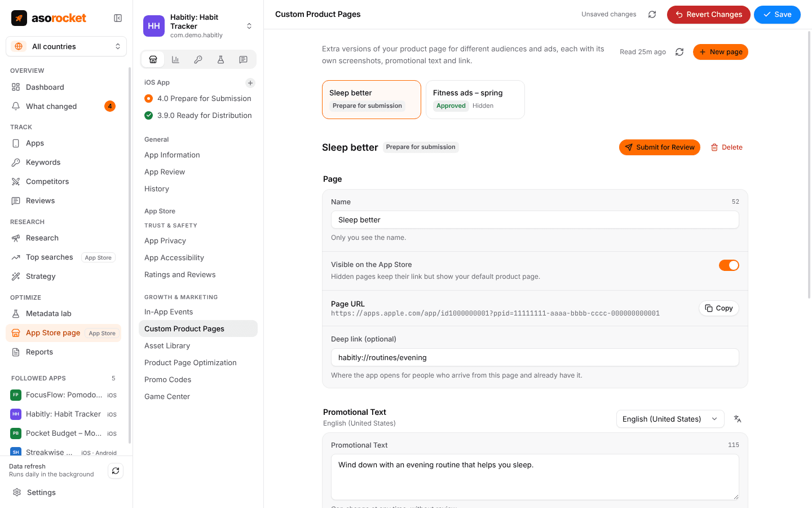Image resolution: width=812 pixels, height=508 pixels.
Task: Select version 3.9.0 Ready for Distribution
Action: pyautogui.click(x=198, y=116)
